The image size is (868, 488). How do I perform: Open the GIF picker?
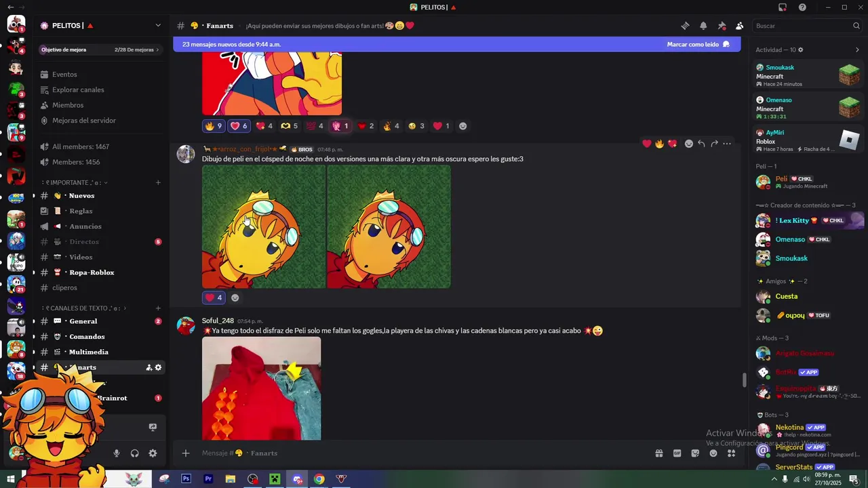coord(677,453)
